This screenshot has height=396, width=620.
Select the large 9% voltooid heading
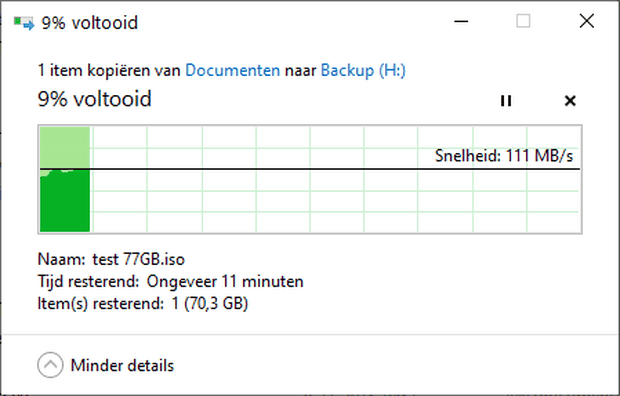click(x=95, y=99)
